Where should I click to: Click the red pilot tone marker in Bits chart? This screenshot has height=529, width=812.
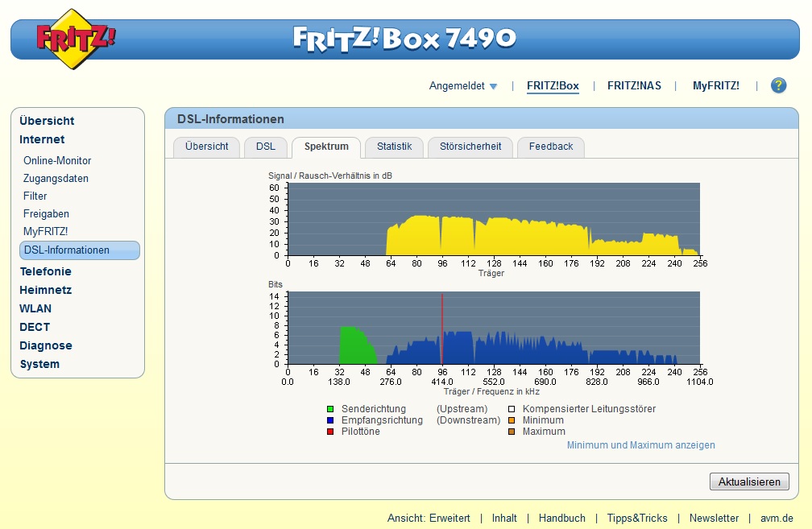point(441,329)
